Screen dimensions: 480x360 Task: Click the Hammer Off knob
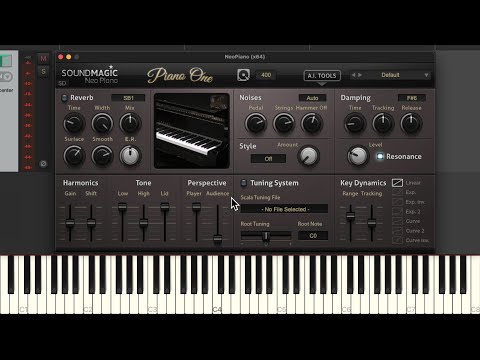312,123
